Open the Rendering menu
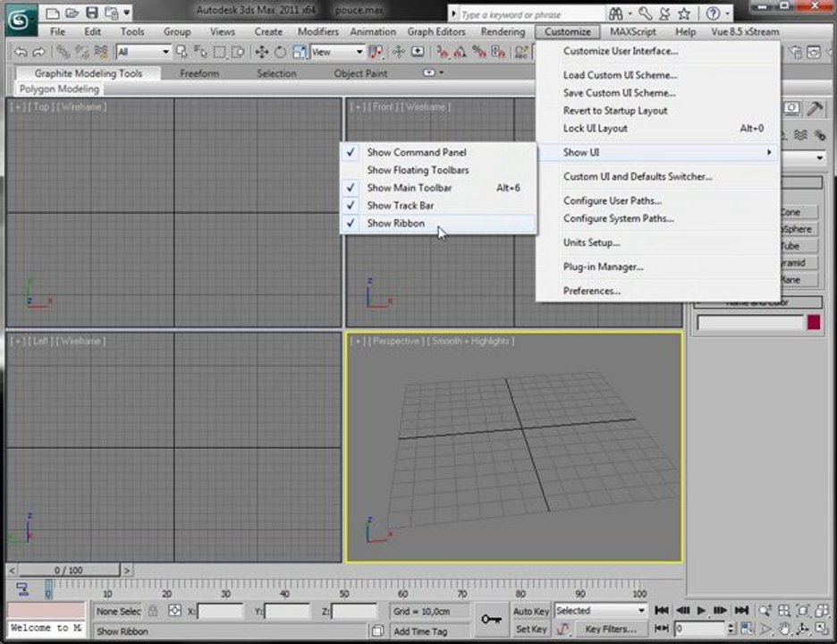This screenshot has width=837, height=644. (503, 32)
